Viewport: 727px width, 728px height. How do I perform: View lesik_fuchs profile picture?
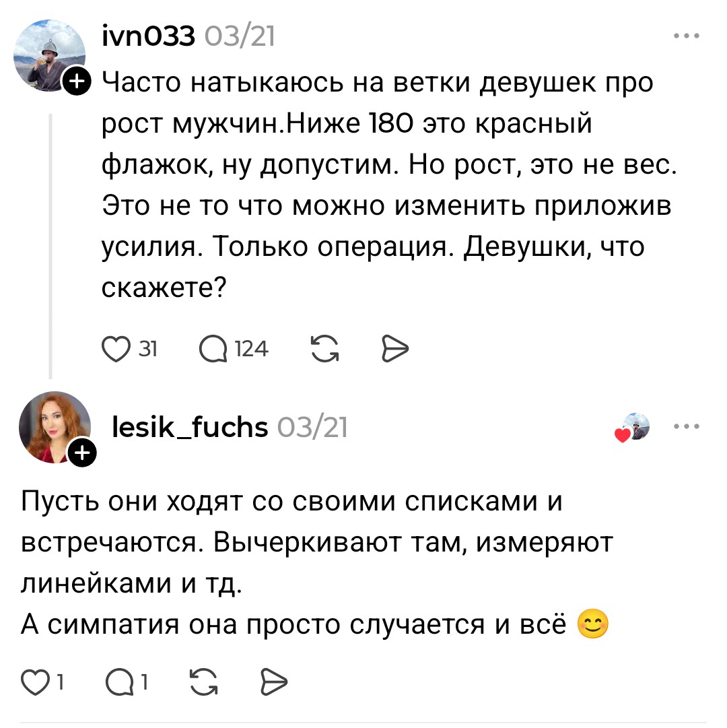tap(54, 426)
